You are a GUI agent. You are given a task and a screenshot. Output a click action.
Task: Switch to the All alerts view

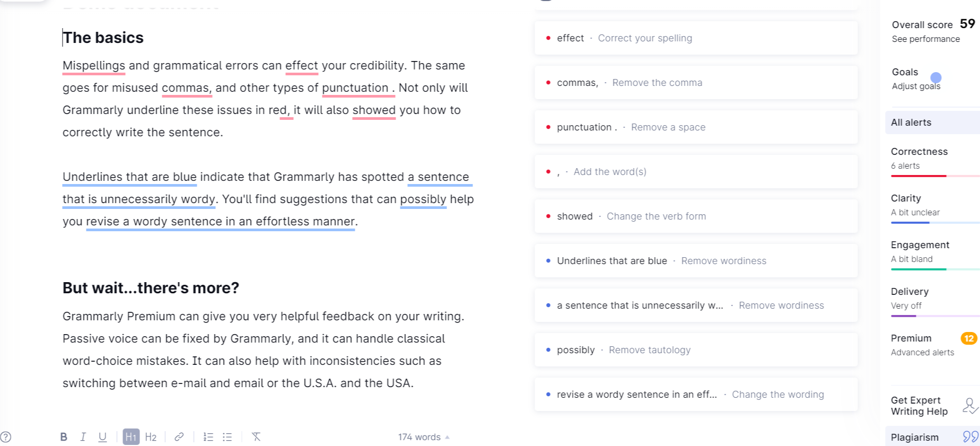pos(911,122)
